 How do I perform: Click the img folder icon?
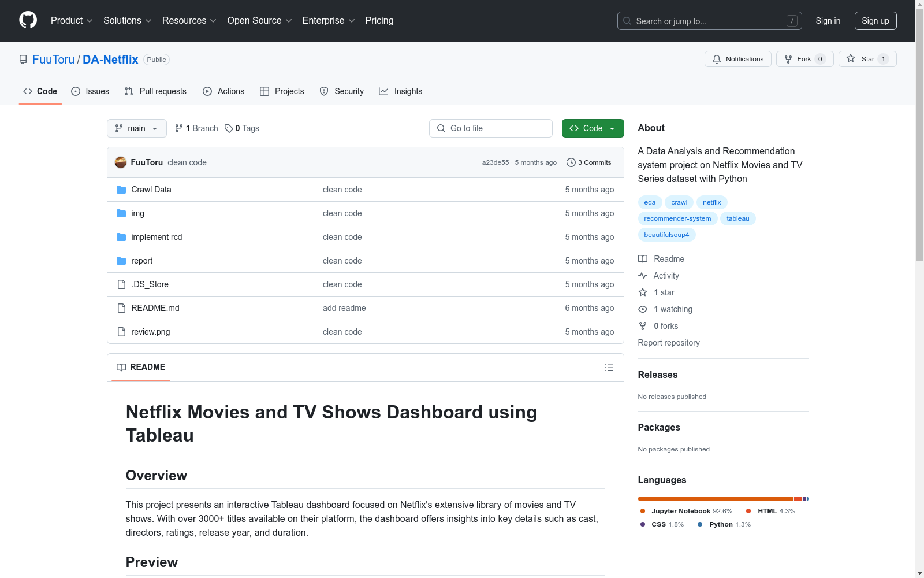[x=121, y=213]
